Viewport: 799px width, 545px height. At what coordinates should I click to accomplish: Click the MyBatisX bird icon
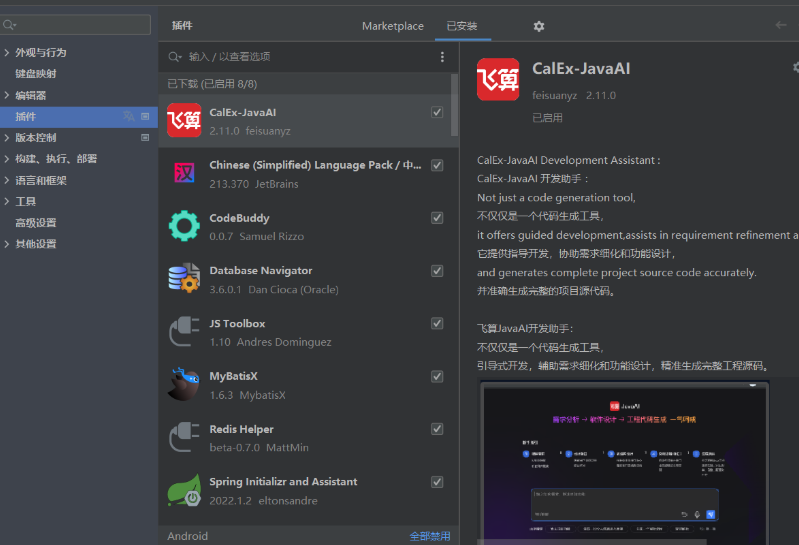(184, 384)
